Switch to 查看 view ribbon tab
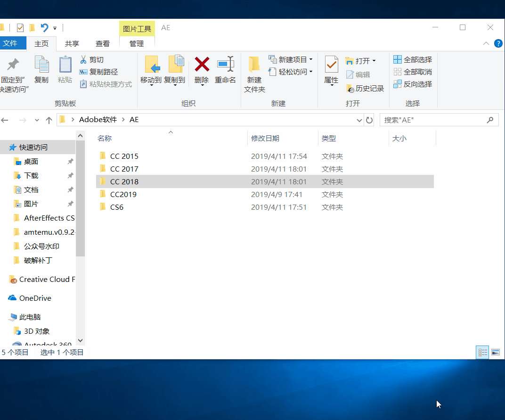Viewport: 505px width, 420px height. 103,43
